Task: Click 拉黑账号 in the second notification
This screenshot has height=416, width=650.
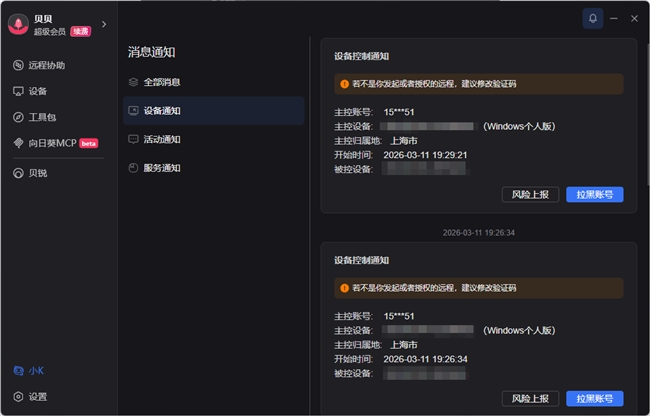Action: [x=594, y=398]
